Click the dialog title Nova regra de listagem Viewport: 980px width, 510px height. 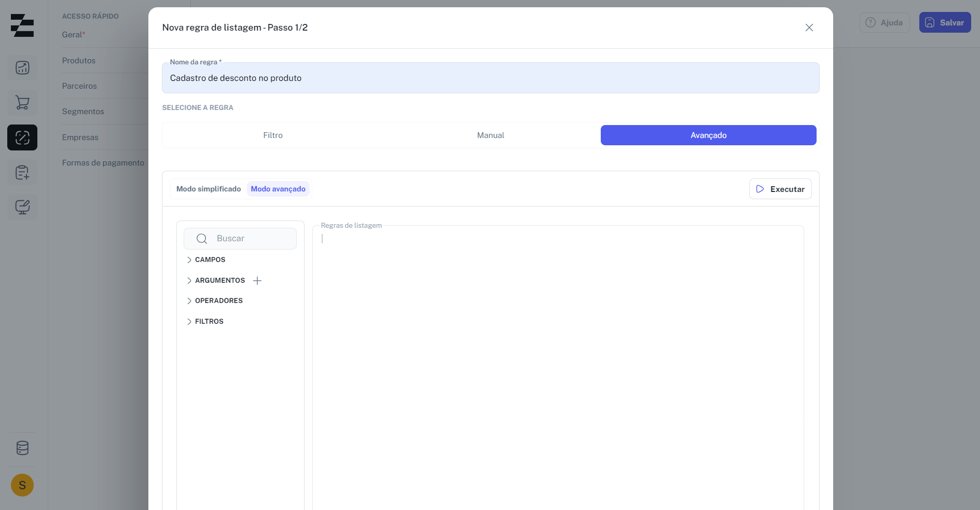tap(235, 27)
